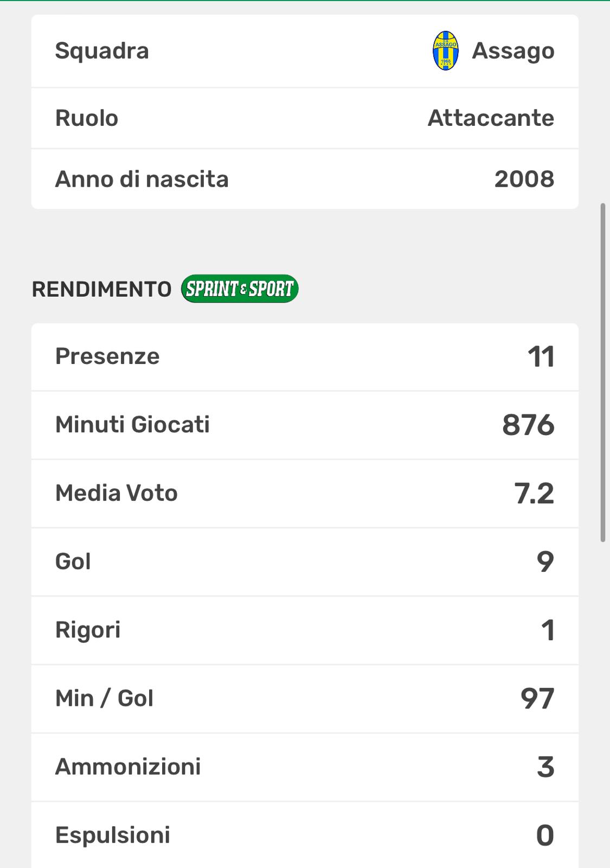Select the Ammonizioni stat label
Screen dimensions: 610x868
[128, 767]
